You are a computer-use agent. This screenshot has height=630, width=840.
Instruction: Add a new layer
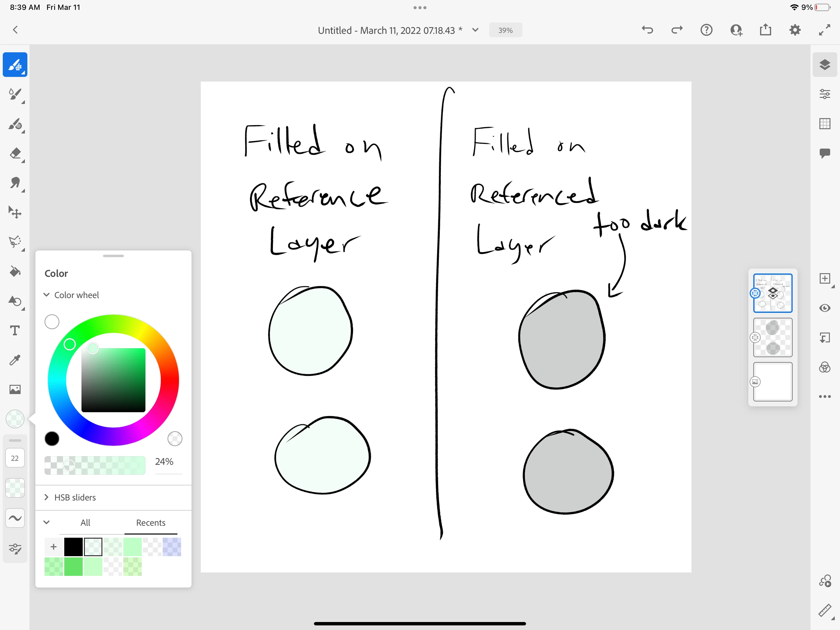coord(824,279)
